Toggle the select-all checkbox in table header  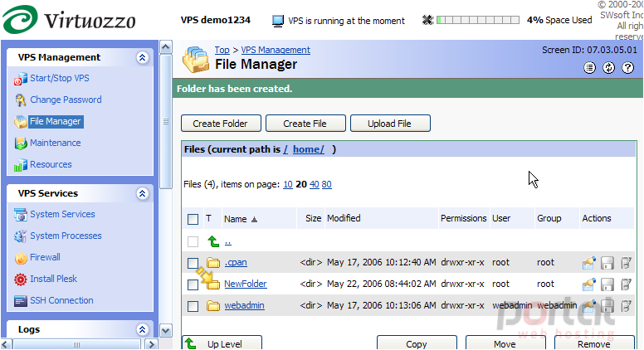point(193,219)
